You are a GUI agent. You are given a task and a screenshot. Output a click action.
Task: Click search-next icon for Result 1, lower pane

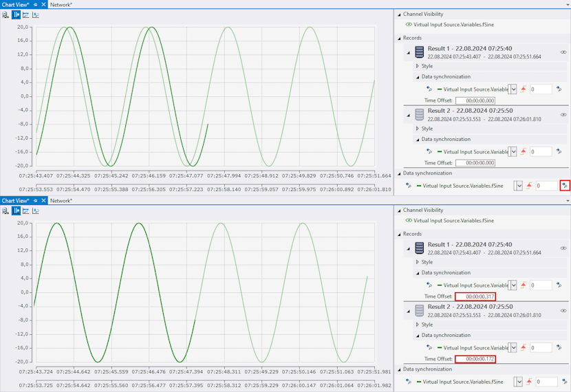(x=559, y=285)
